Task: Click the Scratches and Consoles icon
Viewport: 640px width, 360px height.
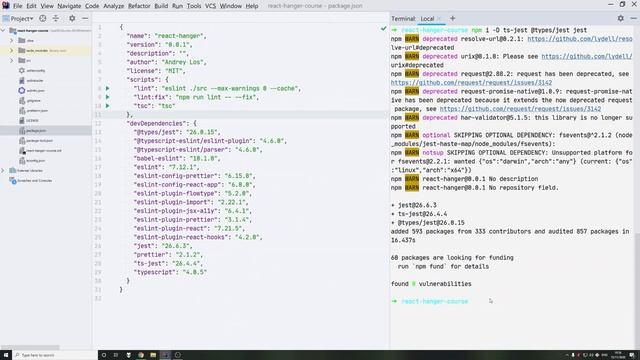Action: (x=13, y=180)
